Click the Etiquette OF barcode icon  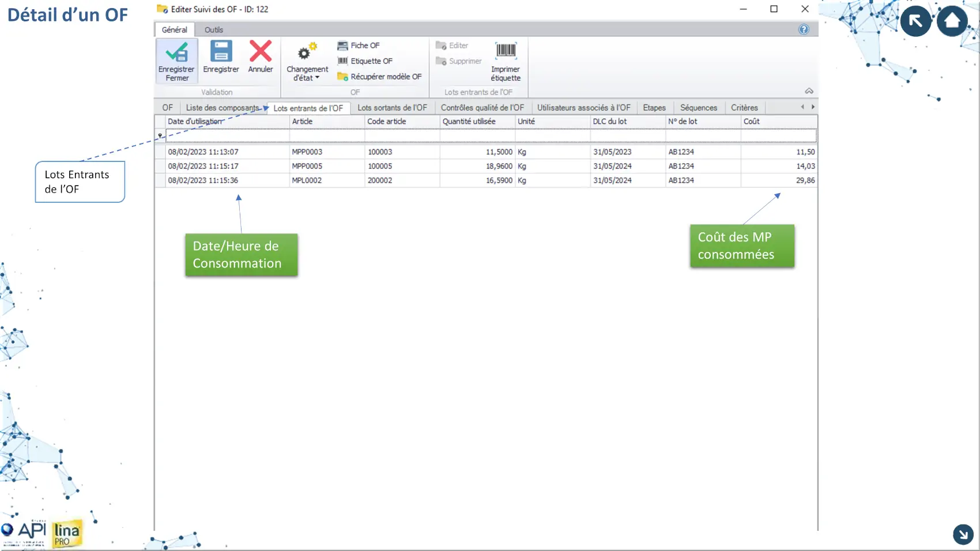pyautogui.click(x=343, y=61)
